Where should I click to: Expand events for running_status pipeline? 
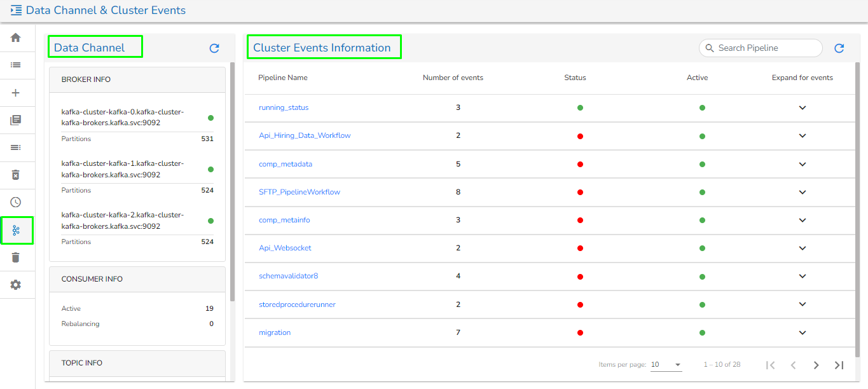point(803,108)
